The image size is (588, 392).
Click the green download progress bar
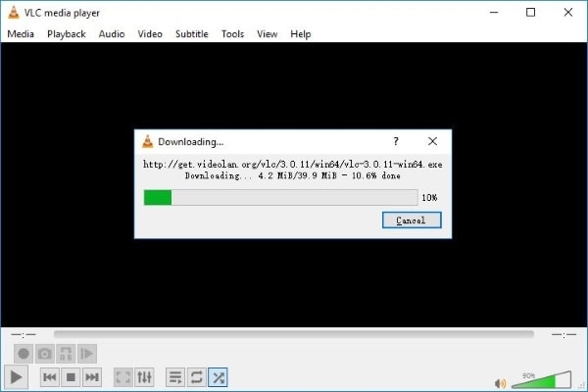tap(280, 197)
